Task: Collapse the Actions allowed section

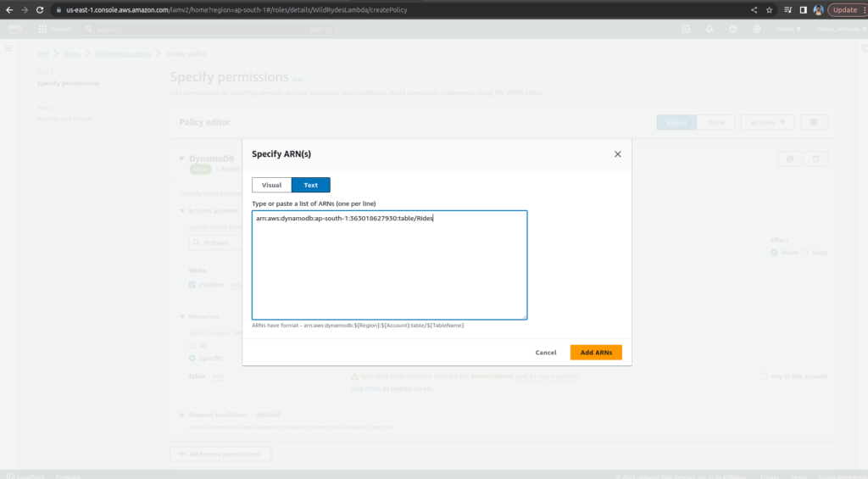Action: (182, 211)
